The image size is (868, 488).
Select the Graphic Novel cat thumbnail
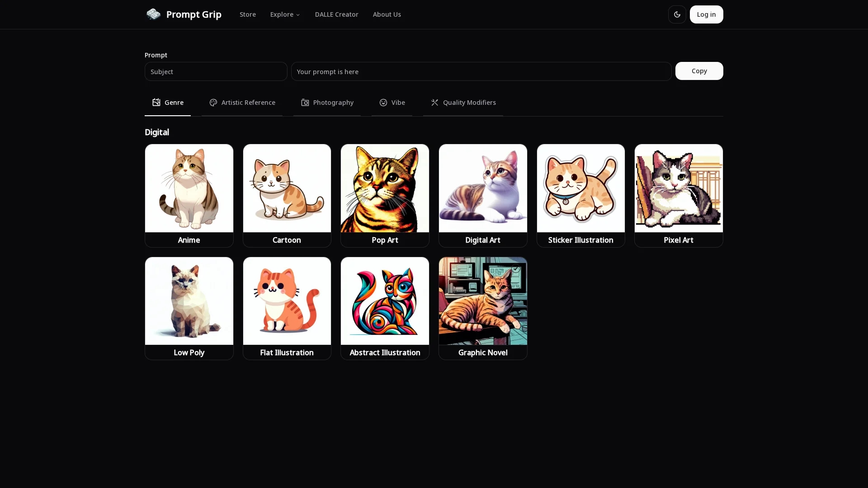coord(483,301)
